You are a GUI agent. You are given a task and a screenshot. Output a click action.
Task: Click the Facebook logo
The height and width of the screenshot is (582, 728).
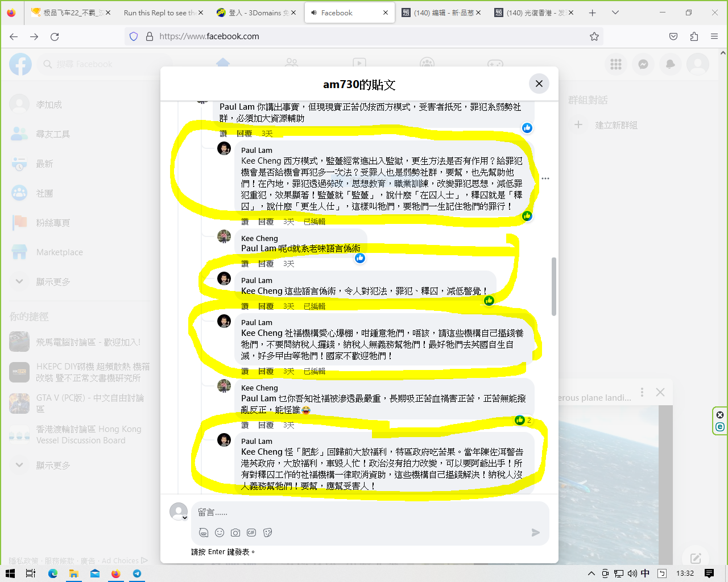(x=20, y=64)
